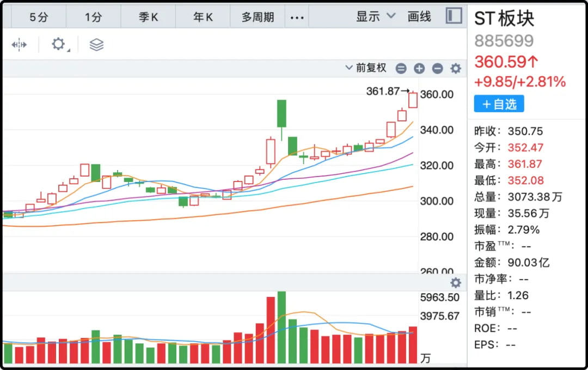Click the ST板块 title
This screenshot has width=588, height=370.
click(504, 19)
